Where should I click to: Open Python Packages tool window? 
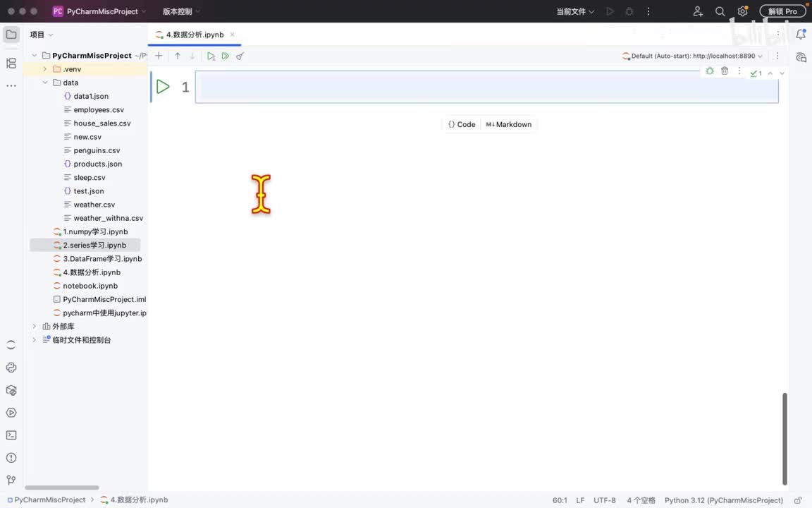click(11, 390)
